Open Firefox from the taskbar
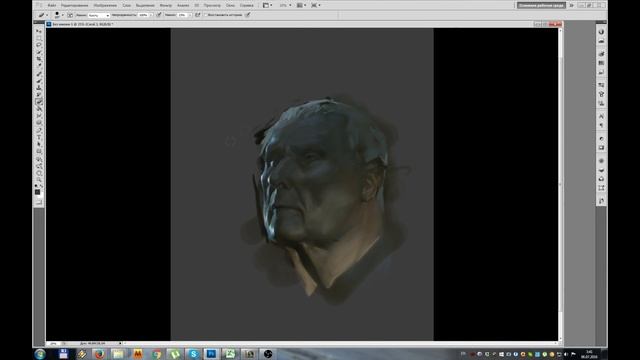640x360 pixels. coord(99,354)
